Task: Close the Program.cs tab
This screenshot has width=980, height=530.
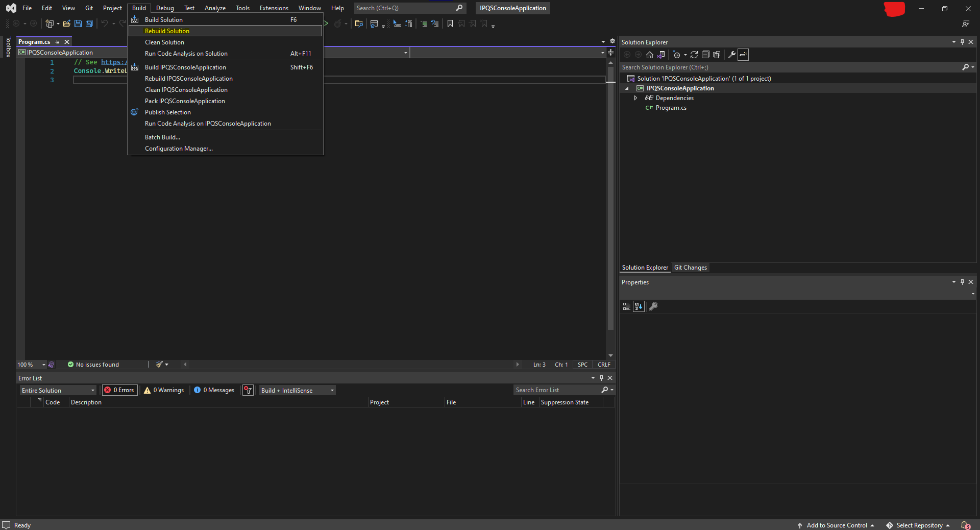Action: click(67, 42)
